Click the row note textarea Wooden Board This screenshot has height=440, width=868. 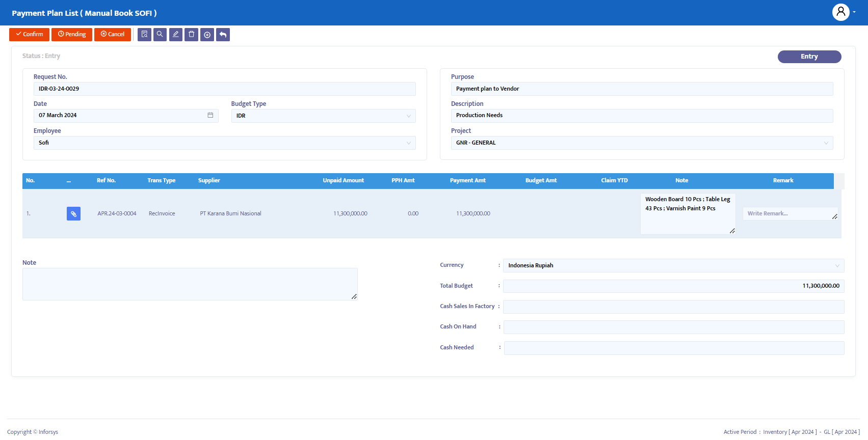(688, 213)
